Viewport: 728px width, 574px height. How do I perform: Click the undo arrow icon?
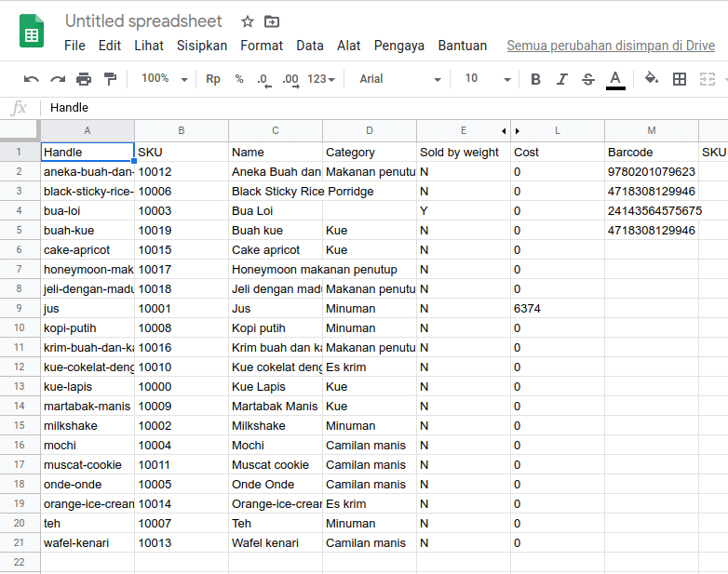click(x=32, y=79)
